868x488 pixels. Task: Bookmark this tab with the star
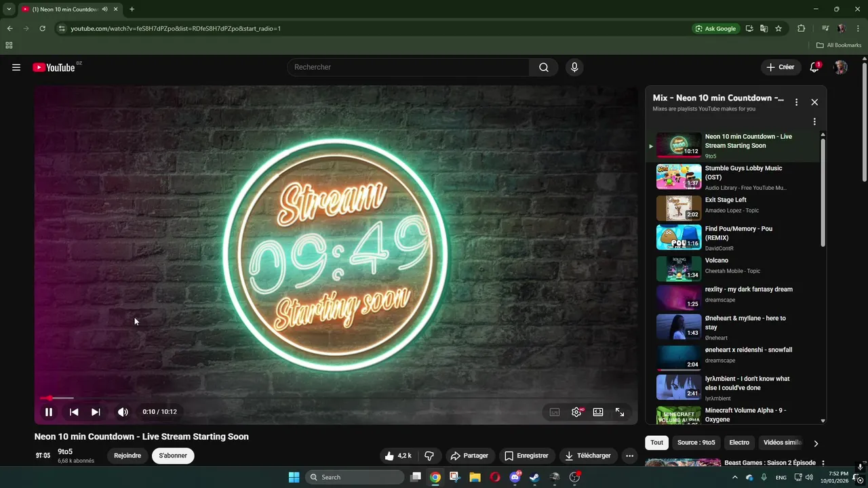[x=778, y=28]
